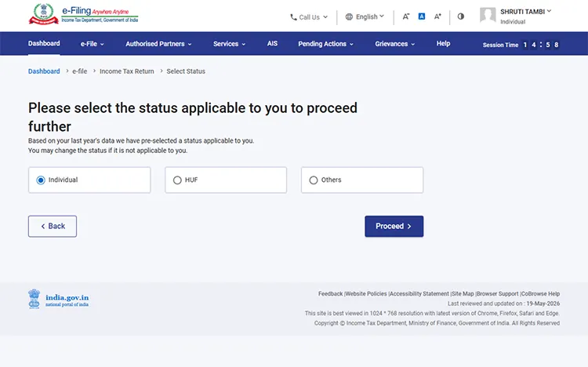Go to the Dashboard navigation tab
The width and height of the screenshot is (588, 367).
click(x=44, y=44)
